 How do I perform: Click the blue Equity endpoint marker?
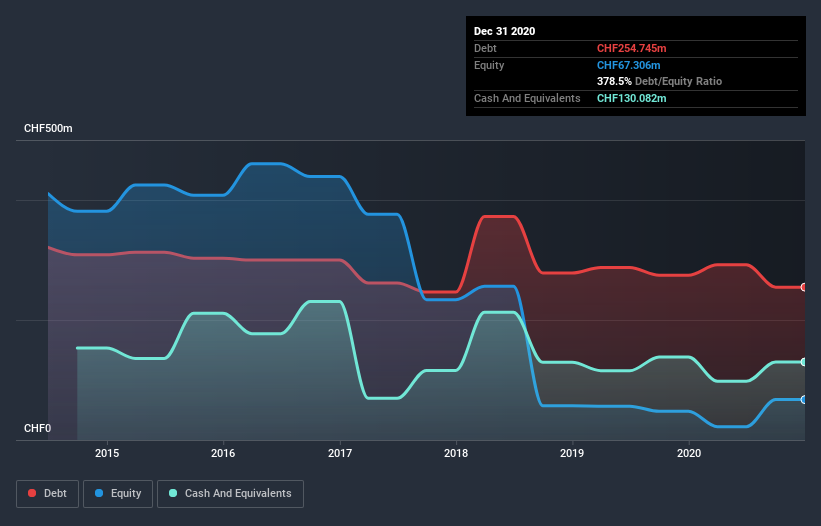[804, 400]
